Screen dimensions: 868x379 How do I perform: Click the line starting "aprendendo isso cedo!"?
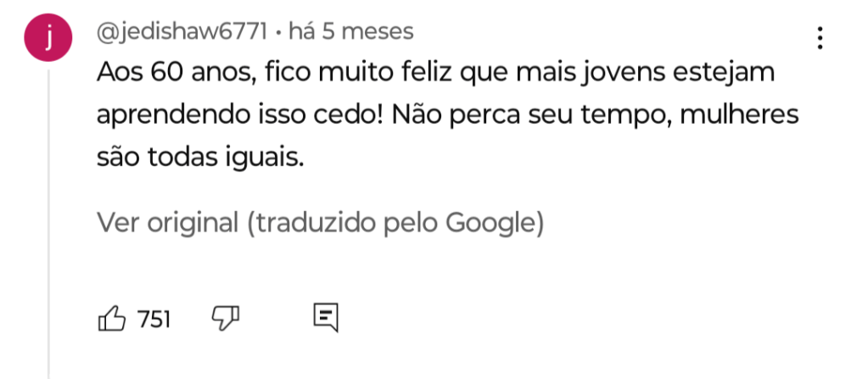pos(448,115)
